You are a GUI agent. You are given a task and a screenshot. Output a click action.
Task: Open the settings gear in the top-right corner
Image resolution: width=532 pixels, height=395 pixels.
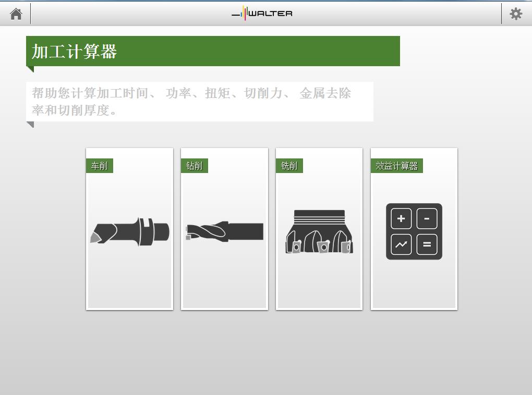[516, 13]
